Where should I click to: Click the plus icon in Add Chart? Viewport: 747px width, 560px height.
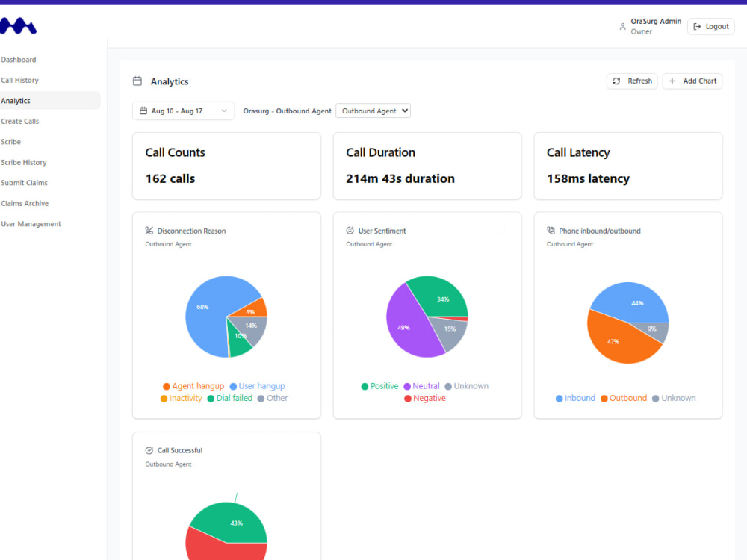click(672, 81)
